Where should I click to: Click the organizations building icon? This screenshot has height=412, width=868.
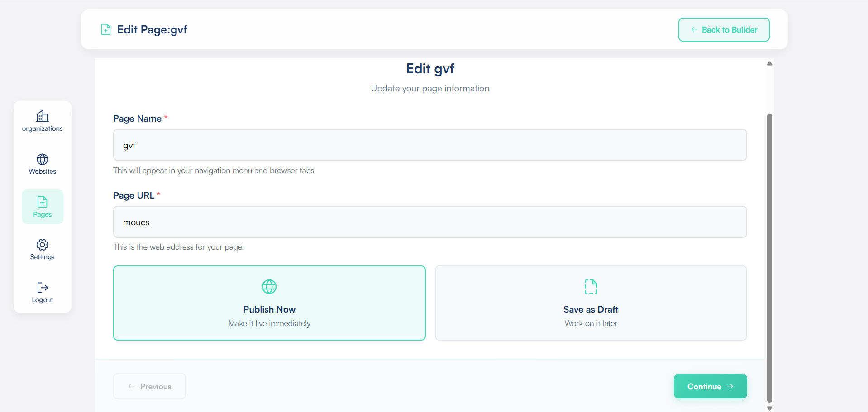pyautogui.click(x=43, y=116)
